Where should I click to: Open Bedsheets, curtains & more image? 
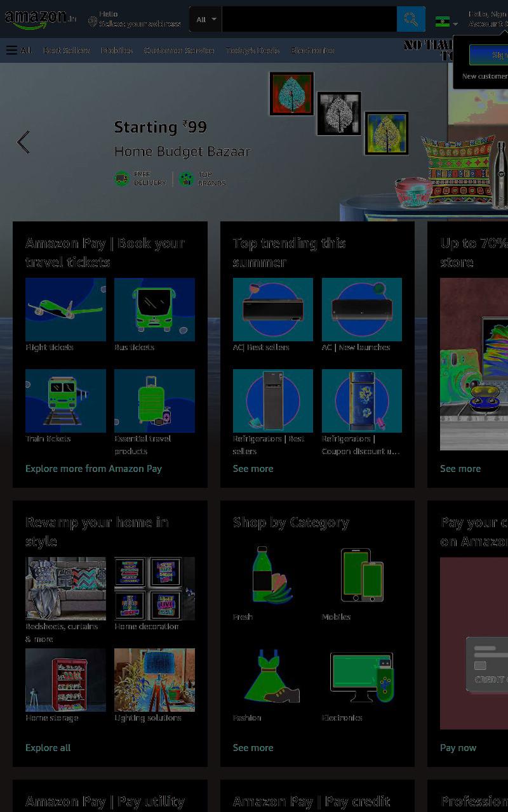coord(65,589)
